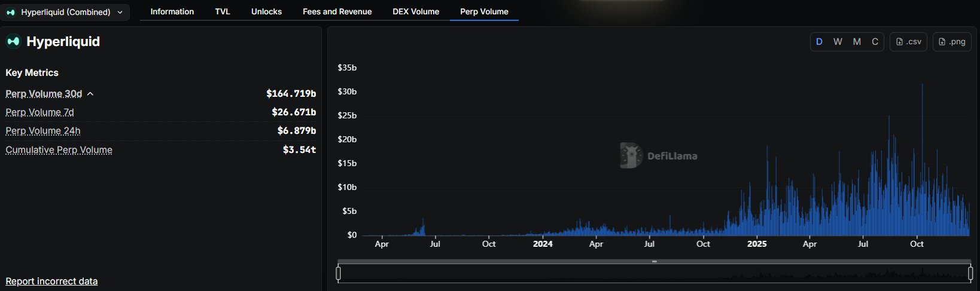This screenshot has width=980, height=291.
Task: Click the Perp Volume 7d label
Action: tap(39, 112)
